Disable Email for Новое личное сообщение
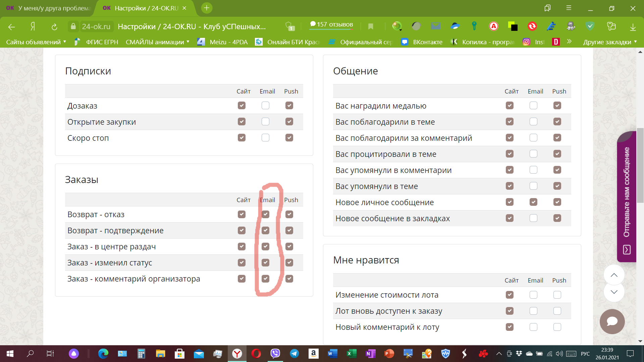 [x=533, y=202]
